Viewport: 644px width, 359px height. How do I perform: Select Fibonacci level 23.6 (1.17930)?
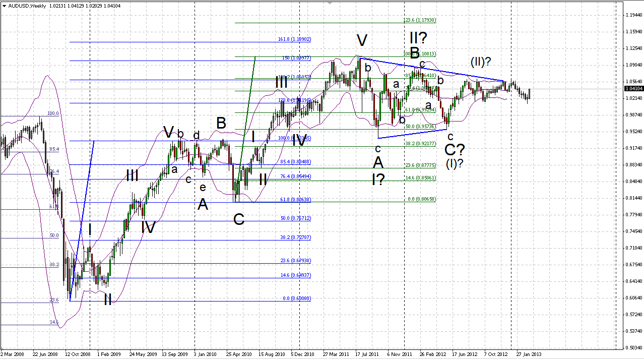point(420,20)
